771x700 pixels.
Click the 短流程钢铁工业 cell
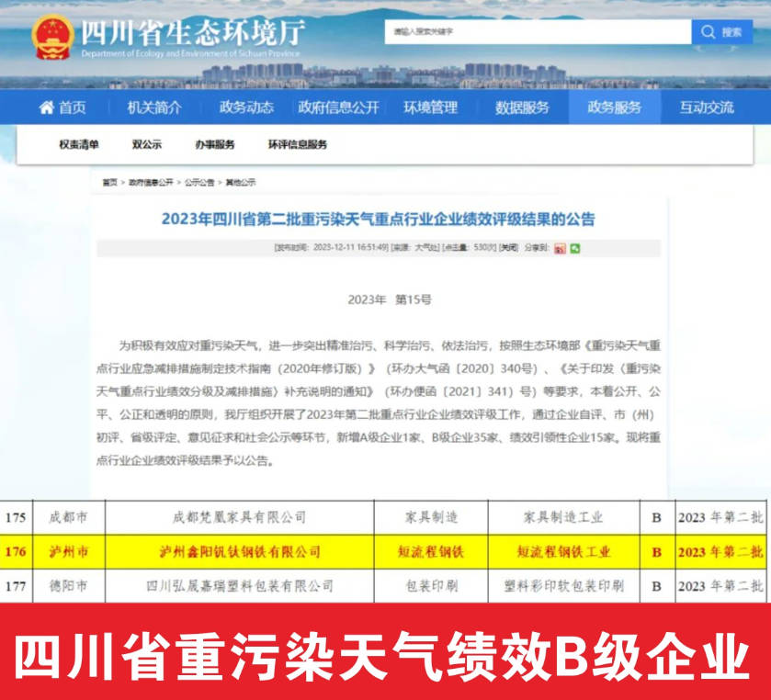point(563,552)
